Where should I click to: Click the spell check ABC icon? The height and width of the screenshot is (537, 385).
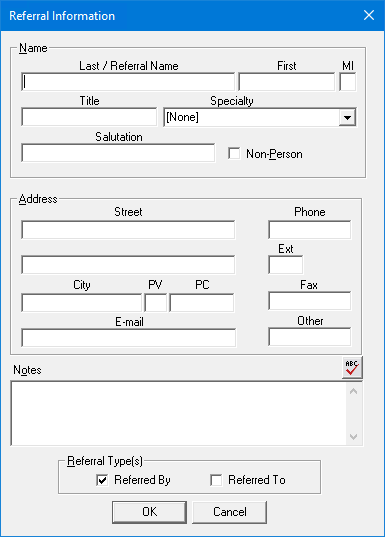(352, 367)
